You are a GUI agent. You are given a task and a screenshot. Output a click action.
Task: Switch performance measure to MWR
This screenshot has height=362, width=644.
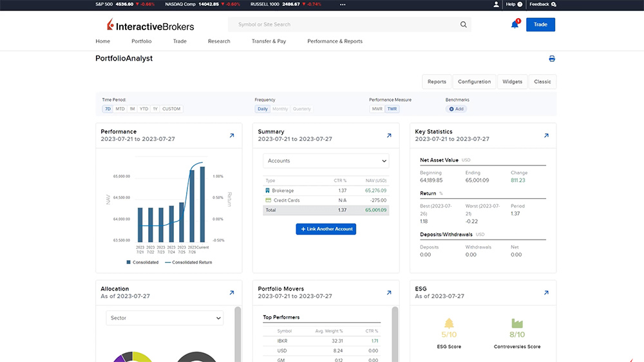tap(377, 109)
